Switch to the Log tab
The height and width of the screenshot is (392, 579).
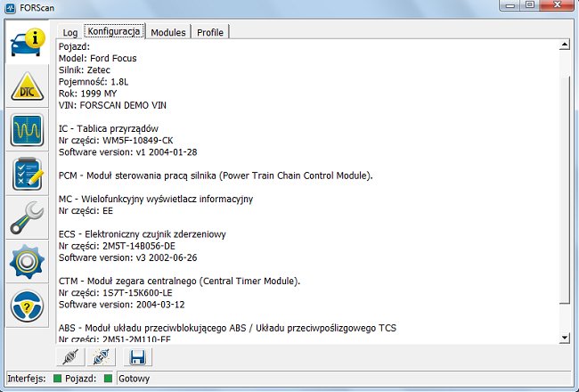(x=70, y=32)
